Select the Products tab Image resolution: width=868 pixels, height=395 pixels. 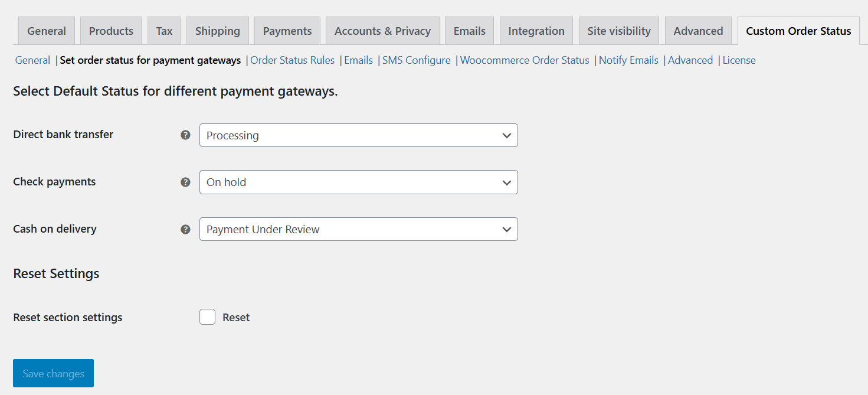[110, 30]
